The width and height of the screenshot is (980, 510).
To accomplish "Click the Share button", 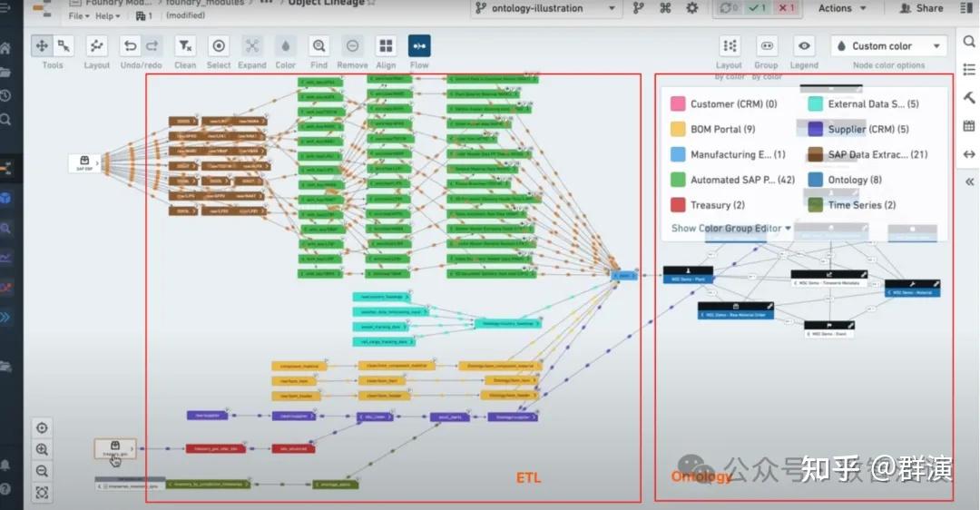I will 921,8.
